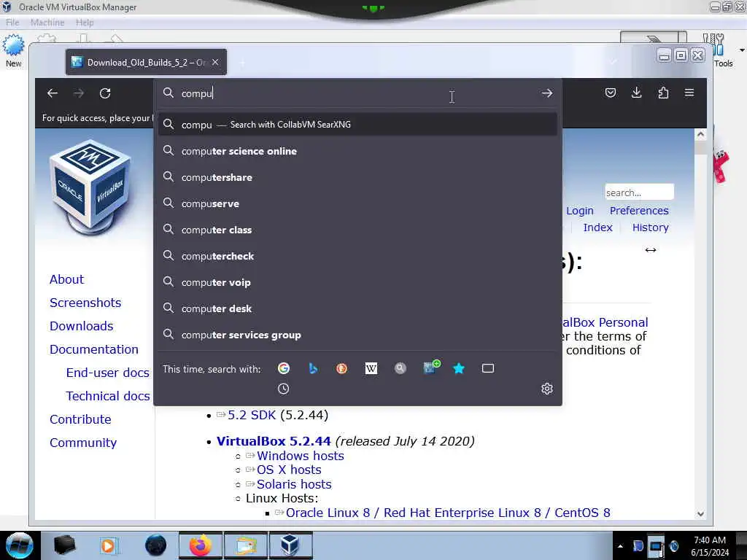Select the Download_Old_Builds_5_2 tab
This screenshot has width=747, height=560.
click(x=146, y=63)
